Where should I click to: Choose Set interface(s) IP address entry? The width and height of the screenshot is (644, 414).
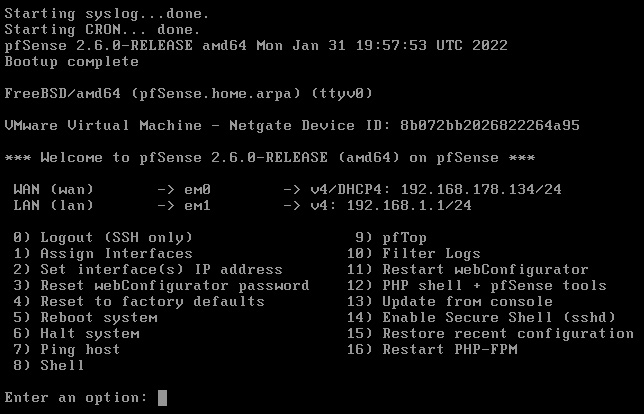point(148,270)
